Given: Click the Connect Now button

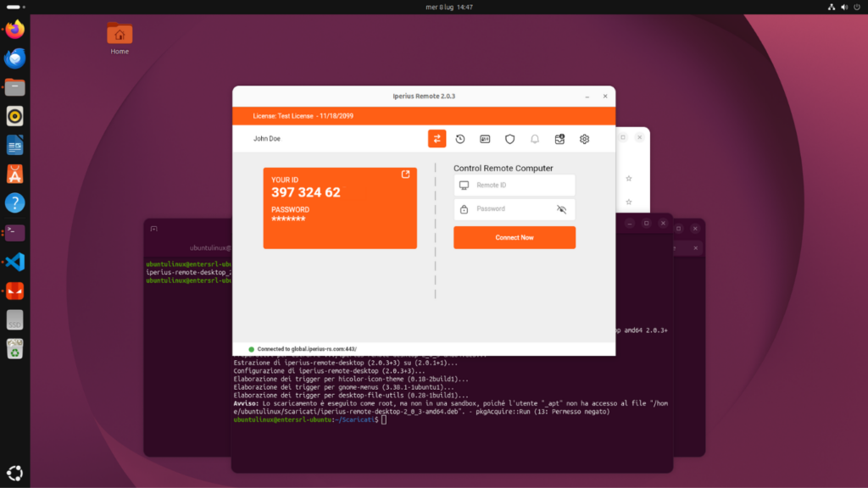Looking at the screenshot, I should 515,237.
